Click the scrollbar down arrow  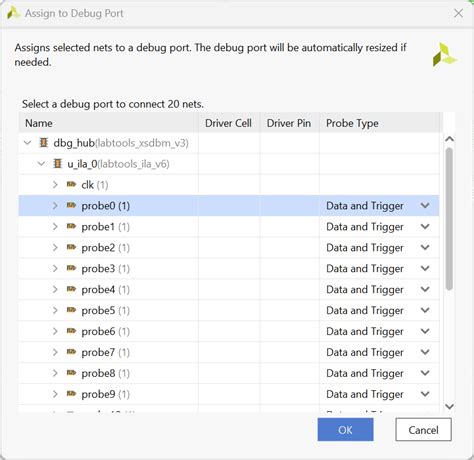point(450,406)
